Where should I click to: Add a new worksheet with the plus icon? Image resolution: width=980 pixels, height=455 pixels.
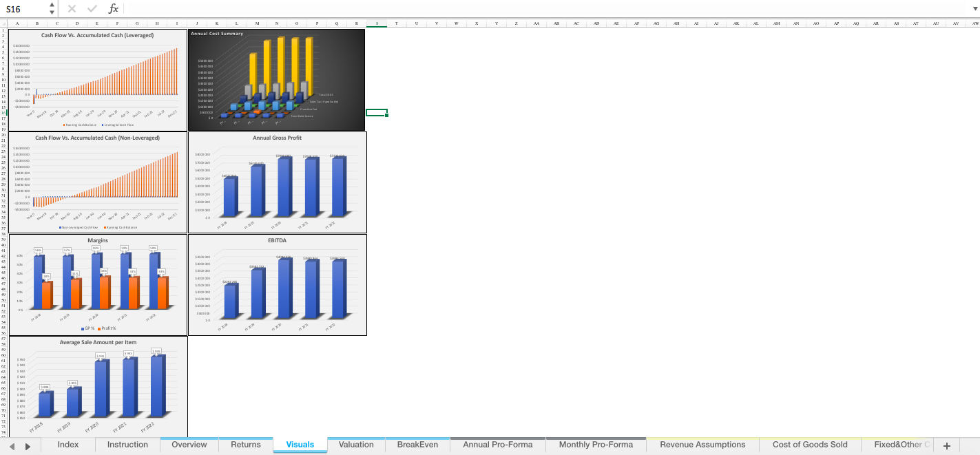948,445
